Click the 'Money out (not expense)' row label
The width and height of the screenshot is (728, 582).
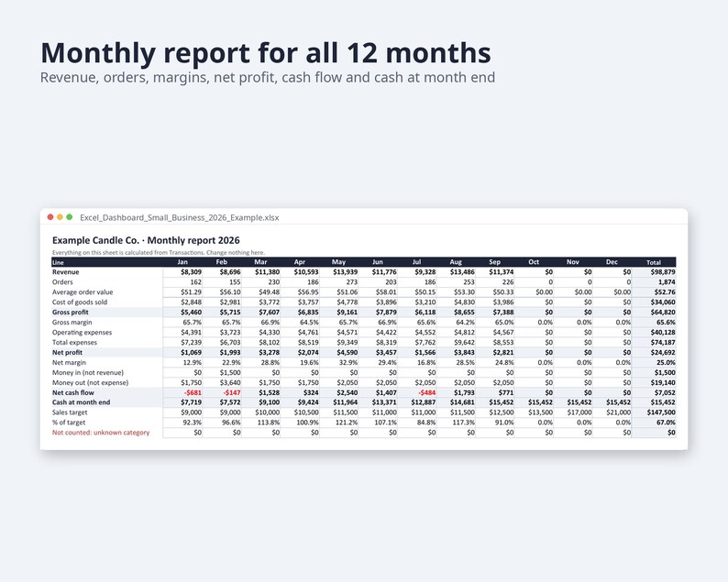pyautogui.click(x=90, y=383)
